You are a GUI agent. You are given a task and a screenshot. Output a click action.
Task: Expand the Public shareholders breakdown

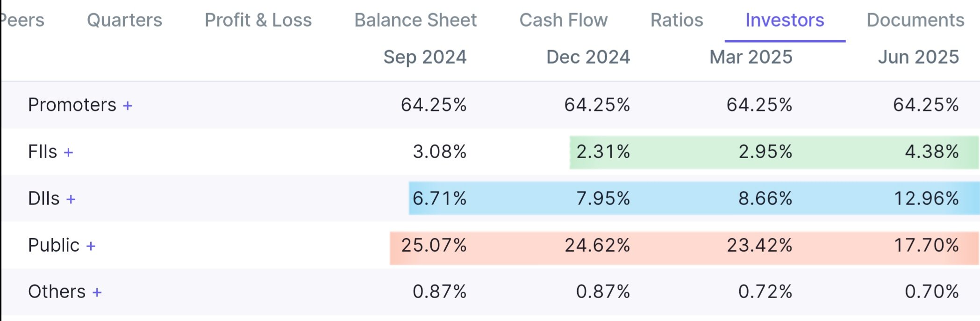click(91, 246)
